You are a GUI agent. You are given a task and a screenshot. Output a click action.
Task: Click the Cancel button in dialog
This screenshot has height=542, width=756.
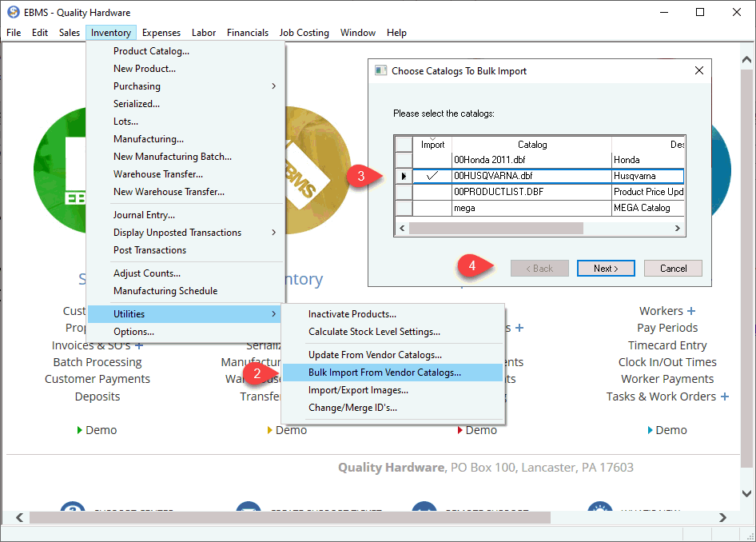(673, 269)
